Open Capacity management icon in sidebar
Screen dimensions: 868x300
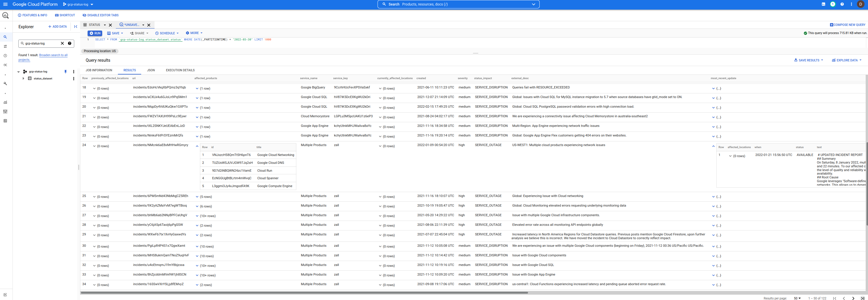tap(6, 111)
